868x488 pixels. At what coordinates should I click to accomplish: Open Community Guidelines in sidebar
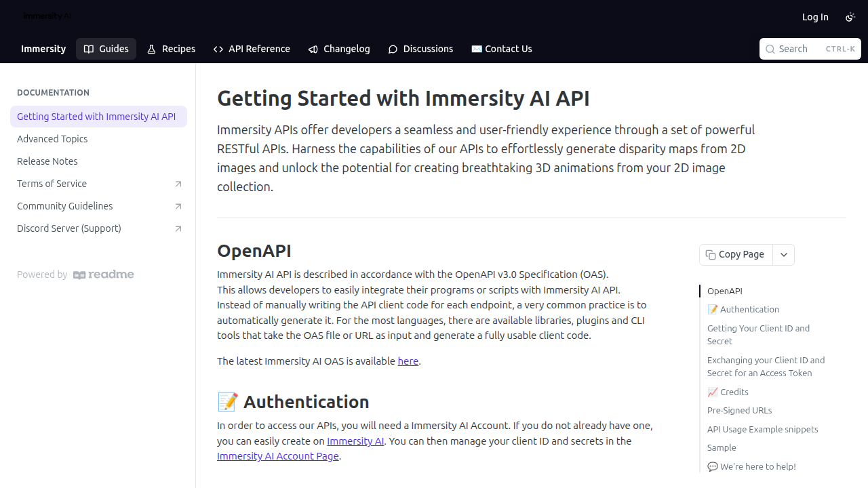click(98, 206)
